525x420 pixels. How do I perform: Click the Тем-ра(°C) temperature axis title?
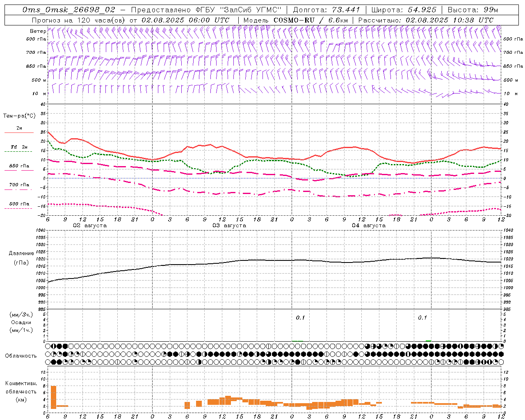20,116
